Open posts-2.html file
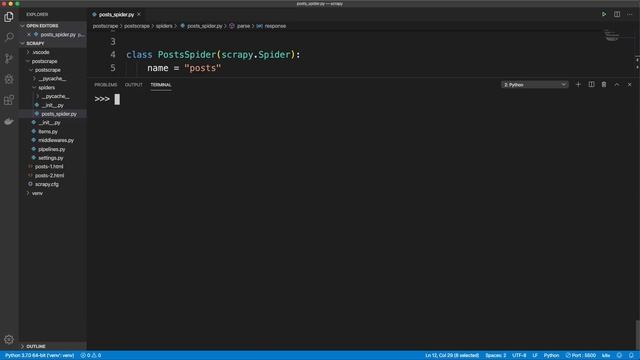Image resolution: width=640 pixels, height=360 pixels. (x=49, y=176)
